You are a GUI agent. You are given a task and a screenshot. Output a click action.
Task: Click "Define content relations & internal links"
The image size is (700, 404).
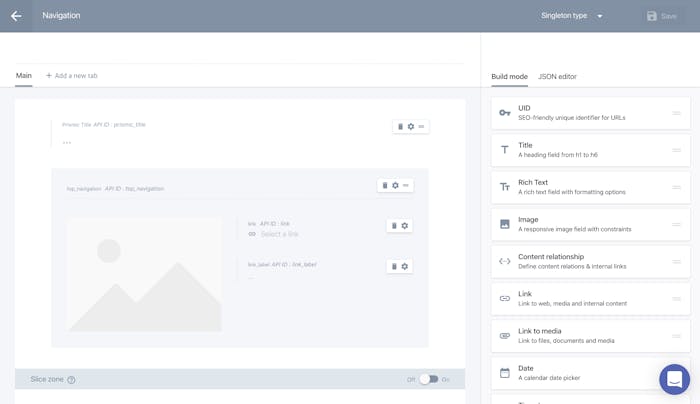572,266
